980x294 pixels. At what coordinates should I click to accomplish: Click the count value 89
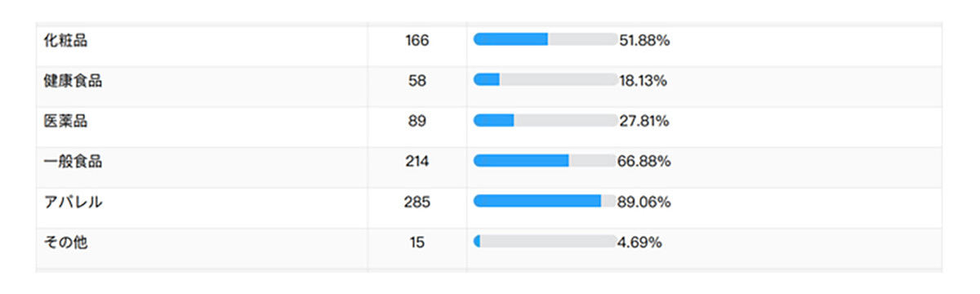click(x=417, y=121)
